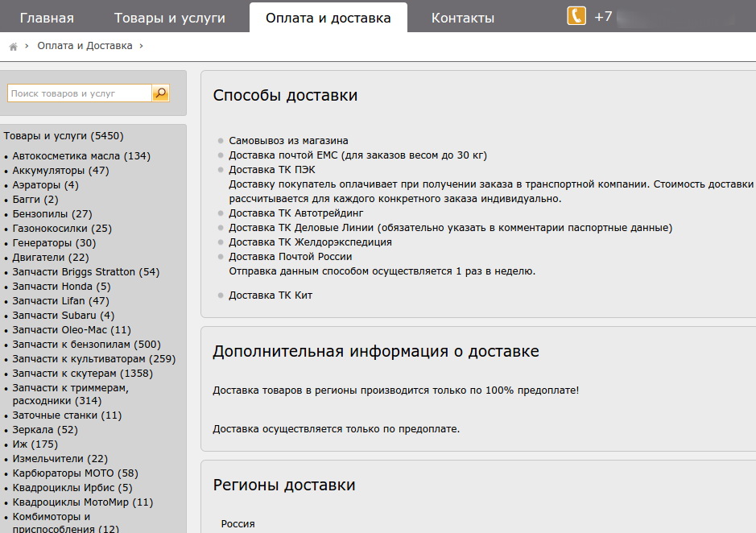The width and height of the screenshot is (756, 533).
Task: Open Генераторы category link
Action: (54, 243)
